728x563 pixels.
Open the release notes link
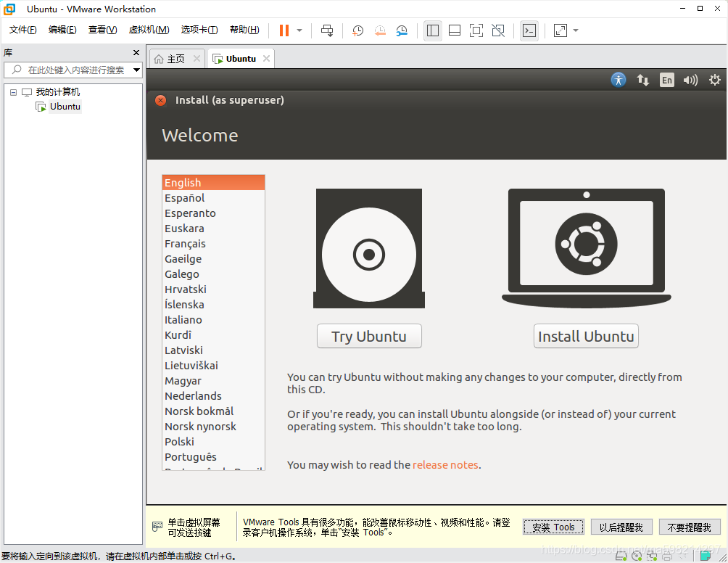coord(445,465)
